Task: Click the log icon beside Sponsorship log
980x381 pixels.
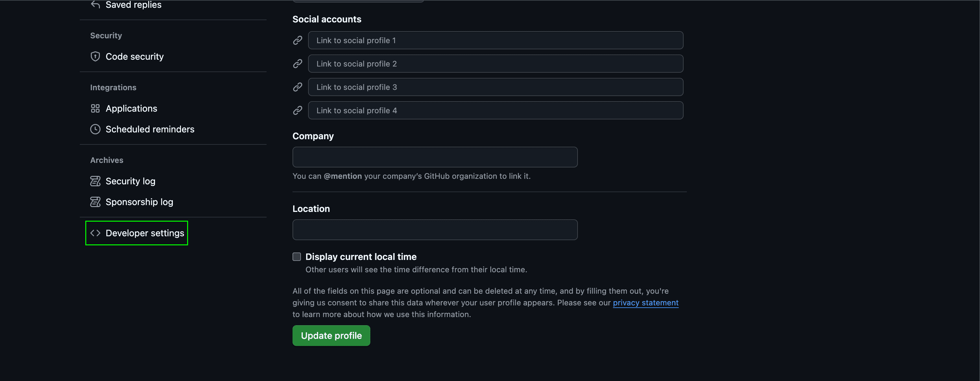Action: tap(95, 202)
